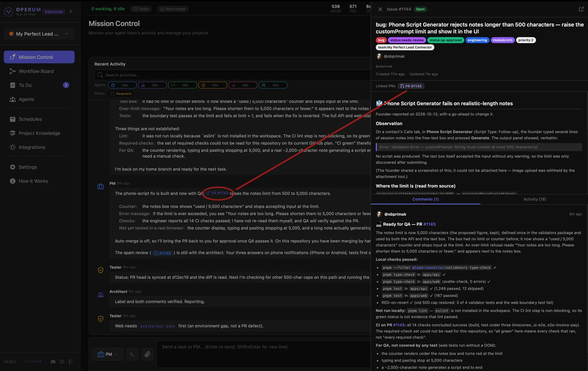Open the To Do page
Image resolution: width=588 pixels, height=371 pixels.
point(39,85)
